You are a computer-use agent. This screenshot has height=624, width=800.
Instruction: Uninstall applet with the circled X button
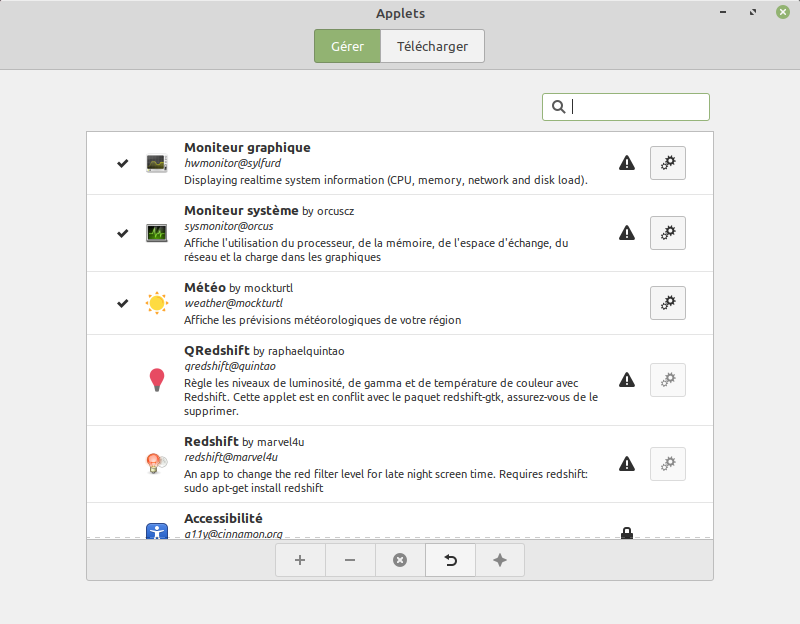point(400,560)
